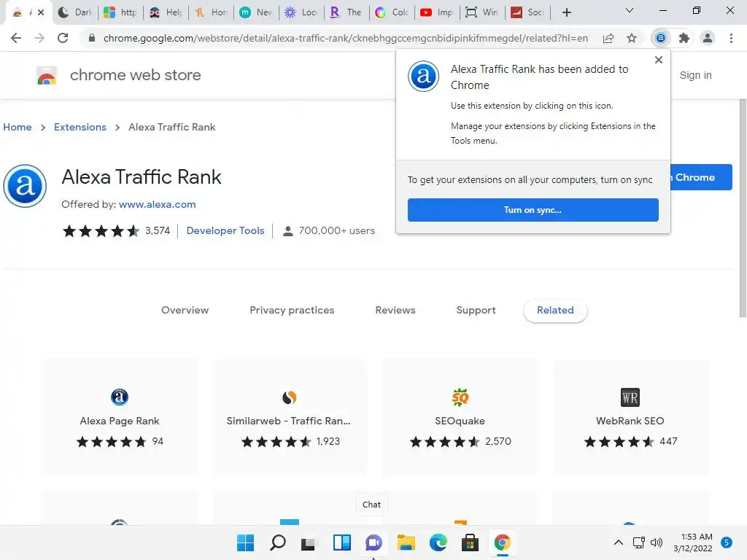This screenshot has width=747, height=560.
Task: Bookmark this page with the star icon
Action: [x=632, y=38]
